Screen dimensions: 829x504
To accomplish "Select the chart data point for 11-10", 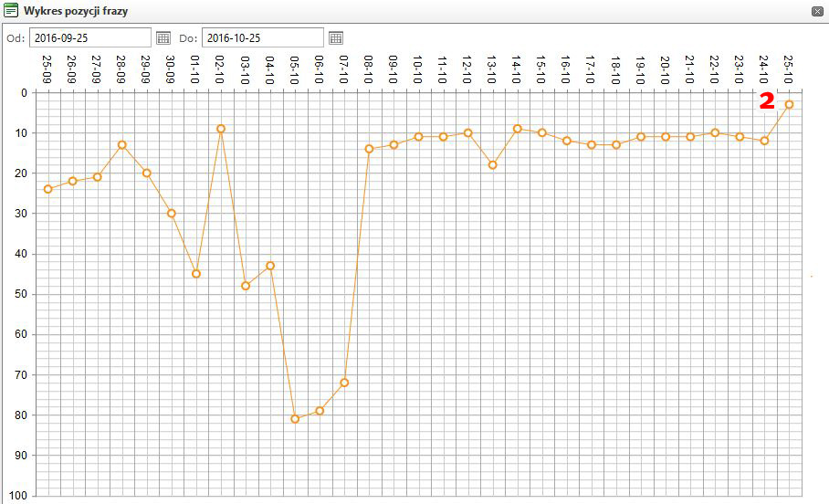I will coord(443,136).
